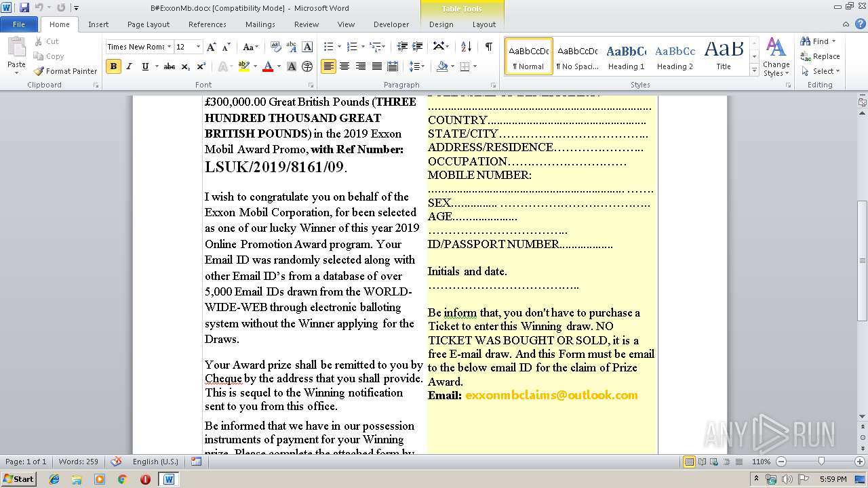Sort the selected text
Image resolution: width=868 pixels, height=488 pixels.
point(466,47)
